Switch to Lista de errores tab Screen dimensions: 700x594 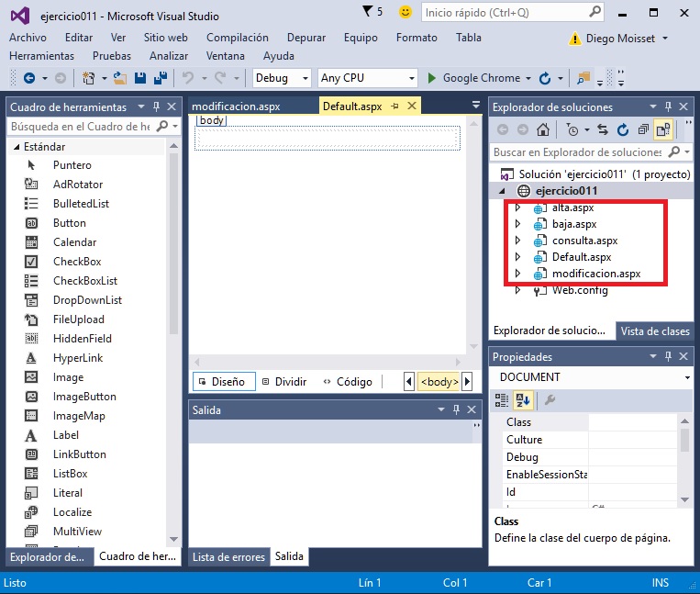228,557
